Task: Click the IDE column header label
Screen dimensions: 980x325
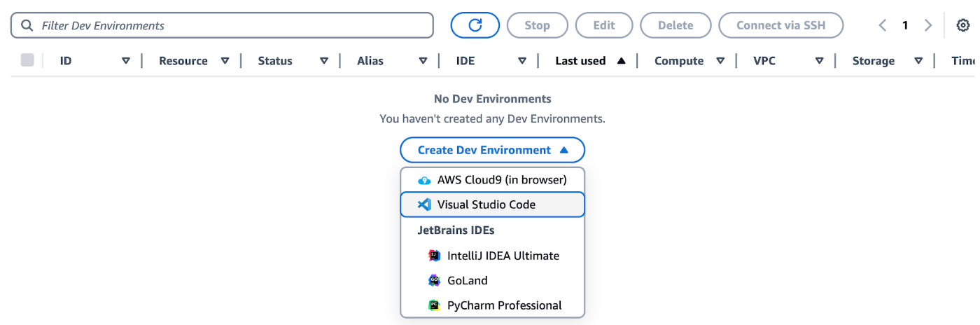Action: click(465, 61)
